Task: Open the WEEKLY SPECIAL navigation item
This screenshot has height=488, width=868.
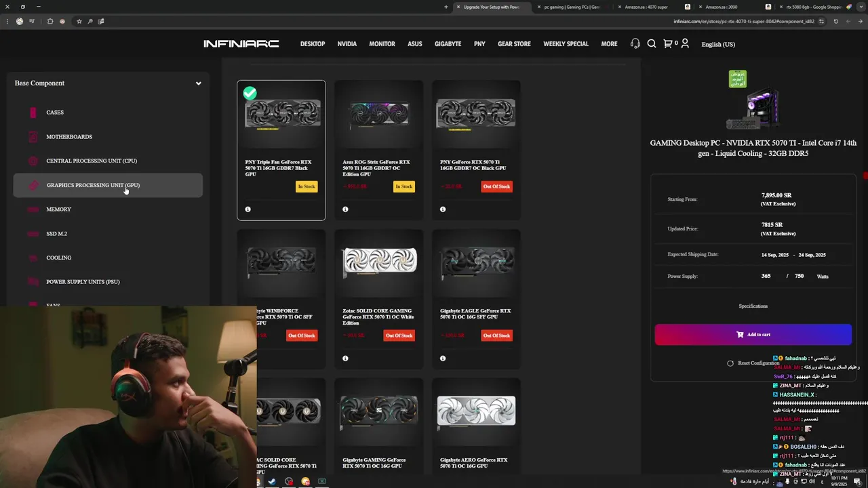Action: coord(566,44)
